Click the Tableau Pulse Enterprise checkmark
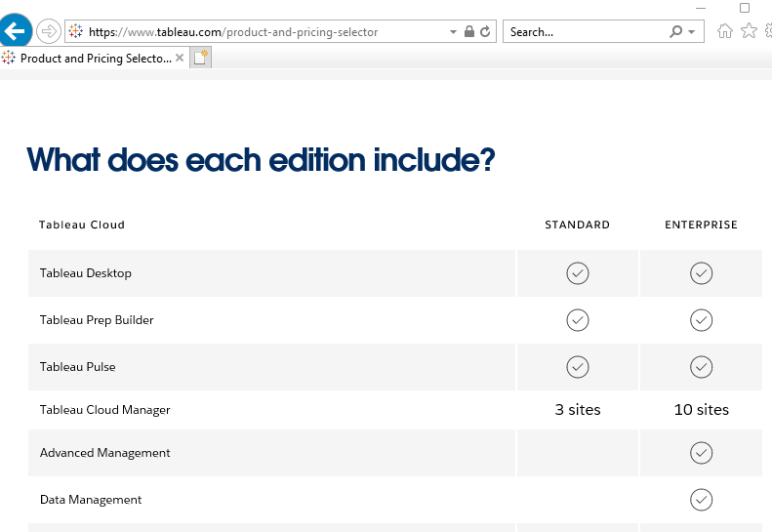This screenshot has height=532, width=772. click(x=701, y=367)
